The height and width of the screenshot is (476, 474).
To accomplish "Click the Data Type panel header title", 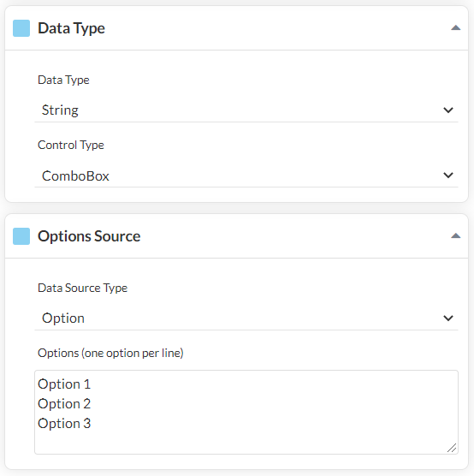I will coord(71,28).
